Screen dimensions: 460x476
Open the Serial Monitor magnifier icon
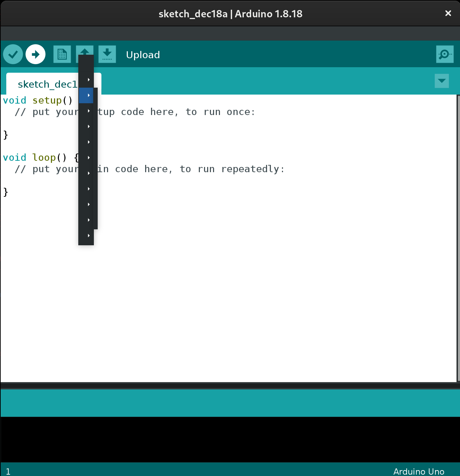(445, 54)
